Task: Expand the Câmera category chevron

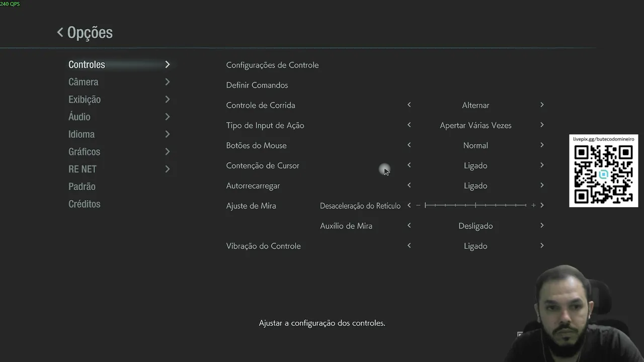Action: point(168,82)
